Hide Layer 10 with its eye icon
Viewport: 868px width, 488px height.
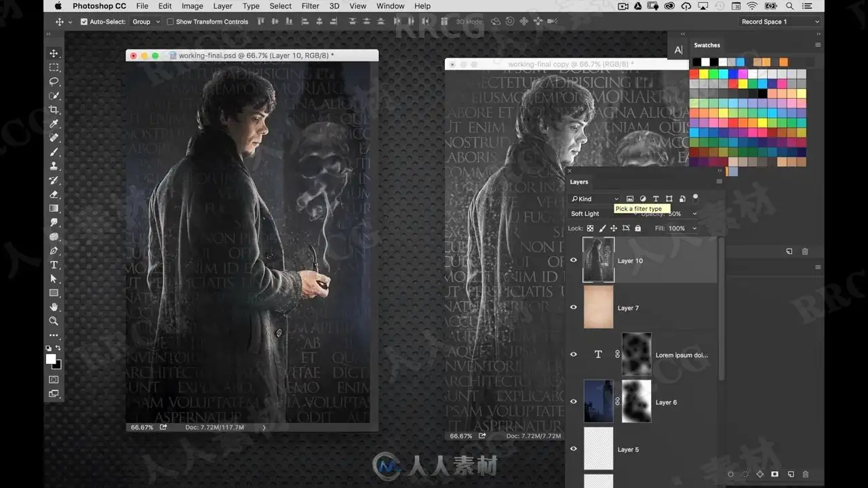click(574, 260)
